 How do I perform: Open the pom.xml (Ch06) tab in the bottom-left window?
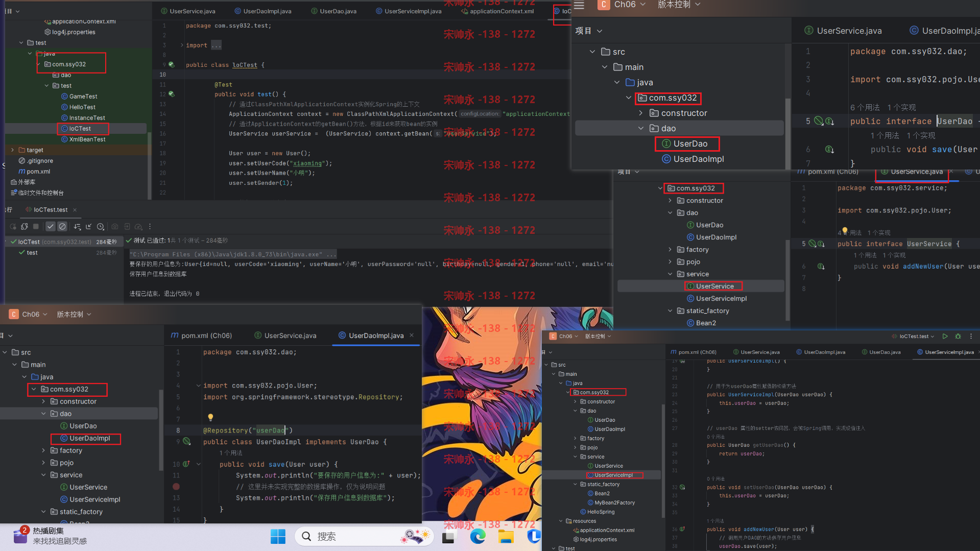(x=201, y=336)
